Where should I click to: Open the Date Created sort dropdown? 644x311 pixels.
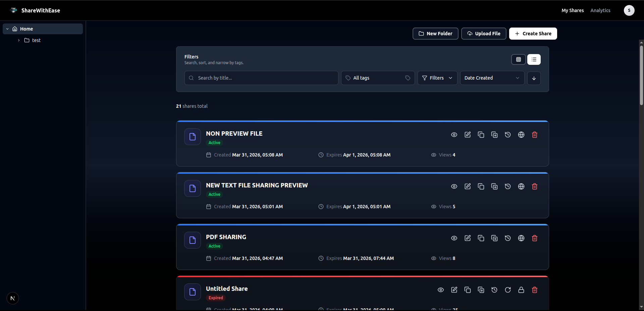point(492,78)
